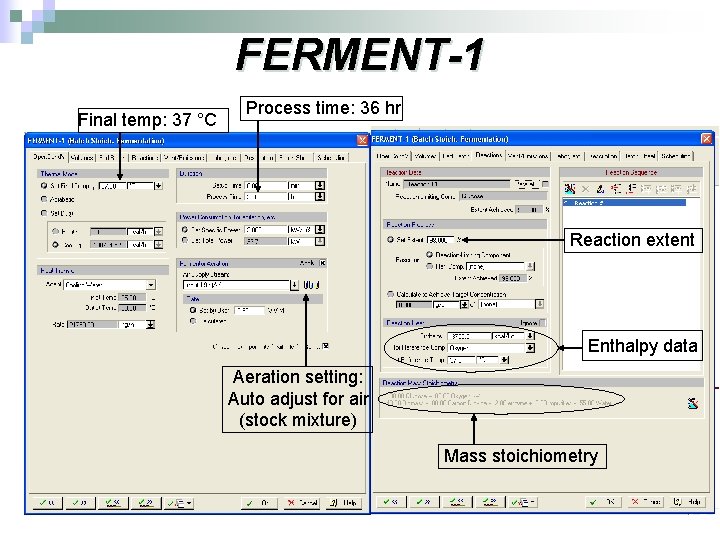Open operations list button in right dialog

click(523, 502)
